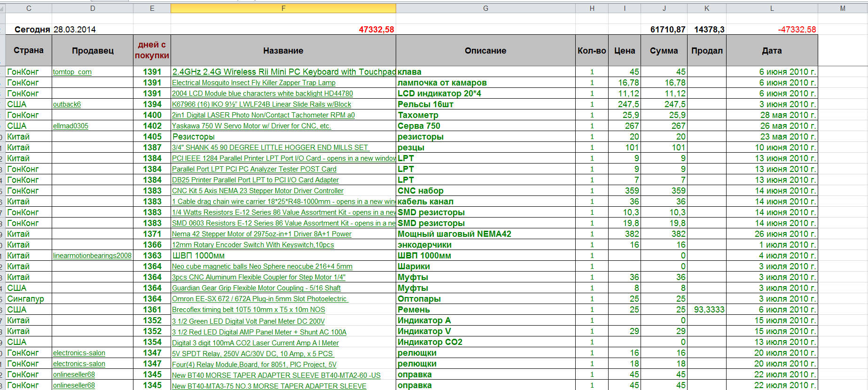Open Electrical Mosquito Insect Fly Killer link
This screenshot has width=868, height=390.
[254, 83]
